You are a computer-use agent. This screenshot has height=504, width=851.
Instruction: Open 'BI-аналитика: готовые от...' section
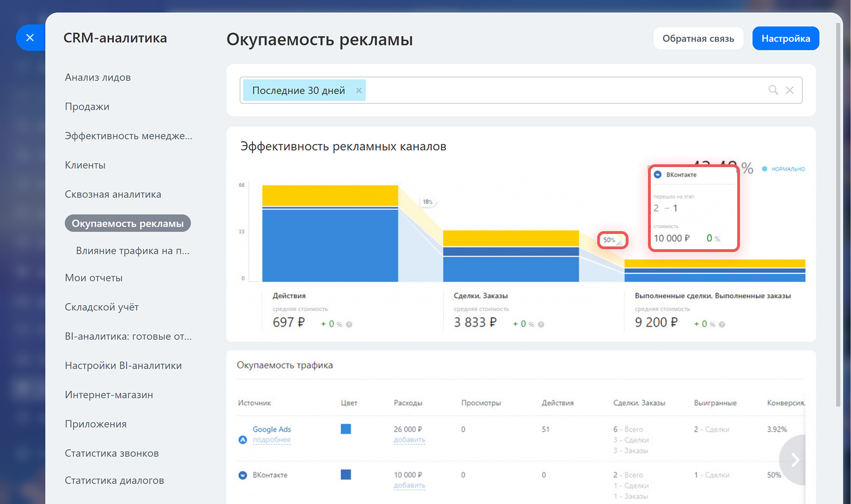tap(128, 336)
